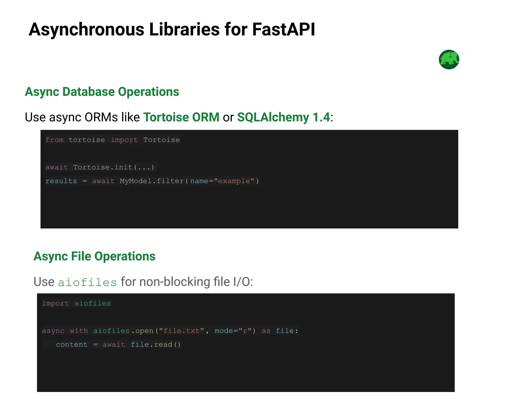Click the 'Tortoise ORM' highlighted text
This screenshot has width=532, height=399.
pyautogui.click(x=181, y=117)
